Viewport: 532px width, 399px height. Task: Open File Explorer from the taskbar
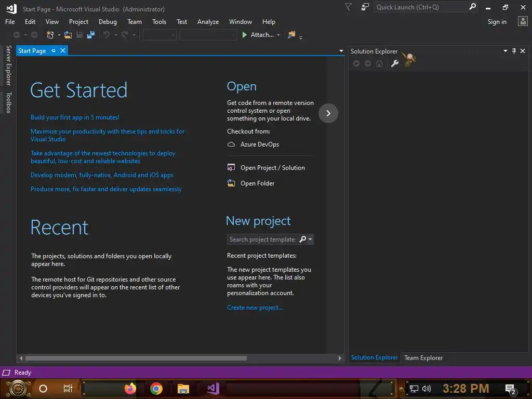[x=183, y=389]
